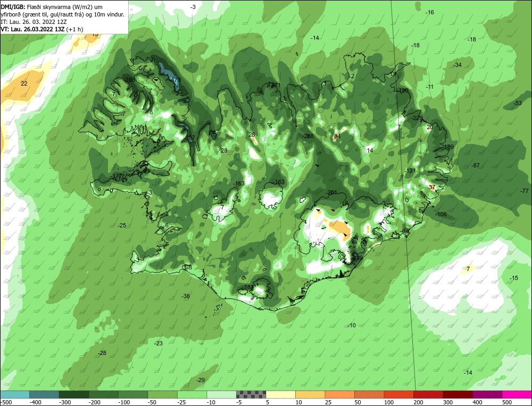This screenshot has height=406, width=532.
Task: Click the valid time 'VT: Lau. 26.03.2022 13Z (+1 h)'
Action: 41,29
